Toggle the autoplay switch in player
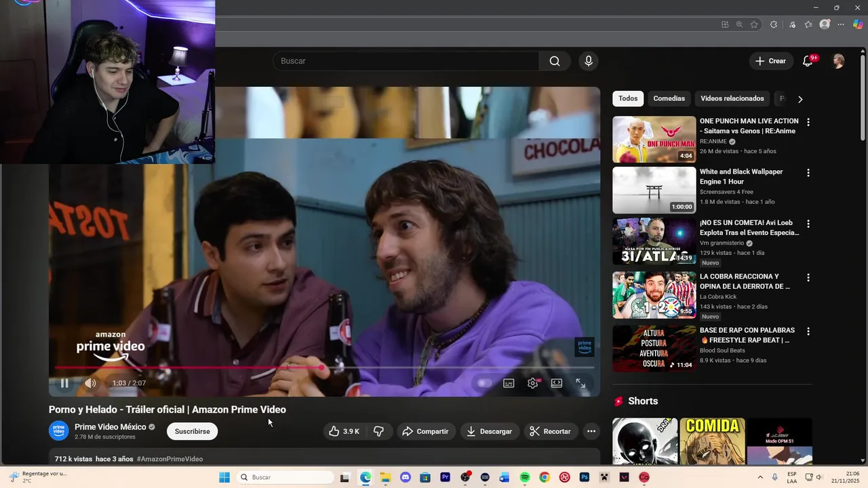Screen dimensions: 868x488 click(x=484, y=383)
